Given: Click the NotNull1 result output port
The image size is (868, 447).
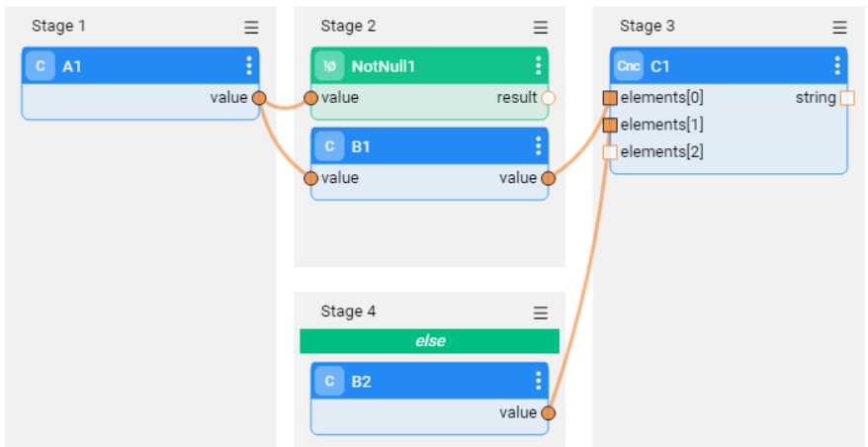Looking at the screenshot, I should tap(549, 98).
